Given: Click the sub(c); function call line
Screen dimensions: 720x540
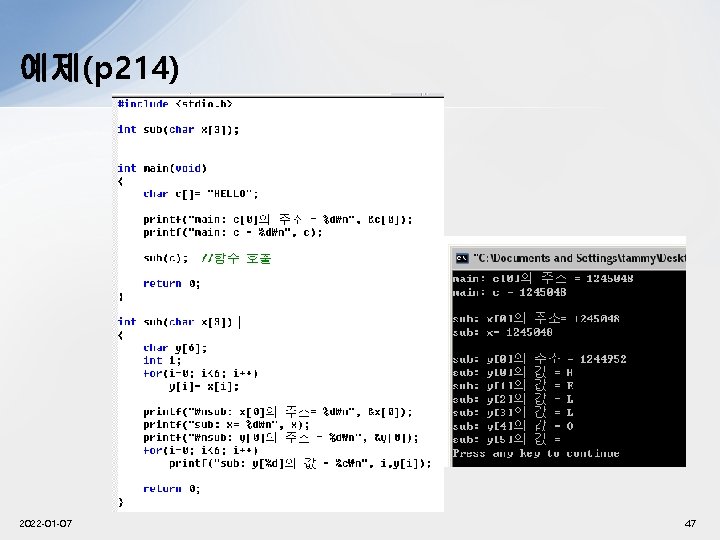Looking at the screenshot, I should (x=166, y=258).
